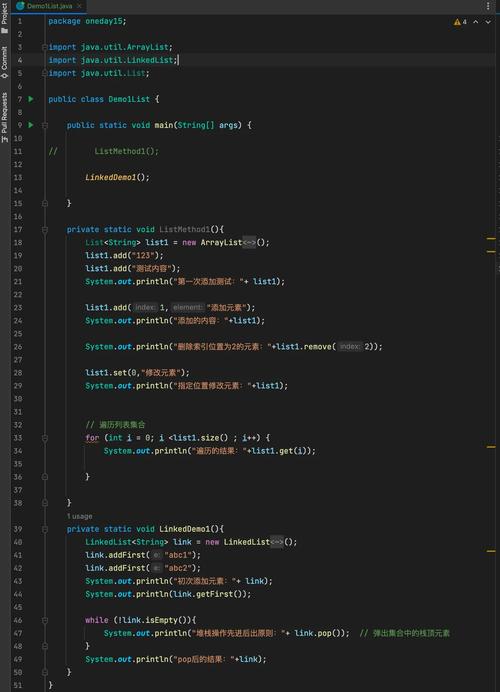Click warning stripe marker near line 41
Image resolution: width=500 pixels, height=692 pixels.
point(491,551)
